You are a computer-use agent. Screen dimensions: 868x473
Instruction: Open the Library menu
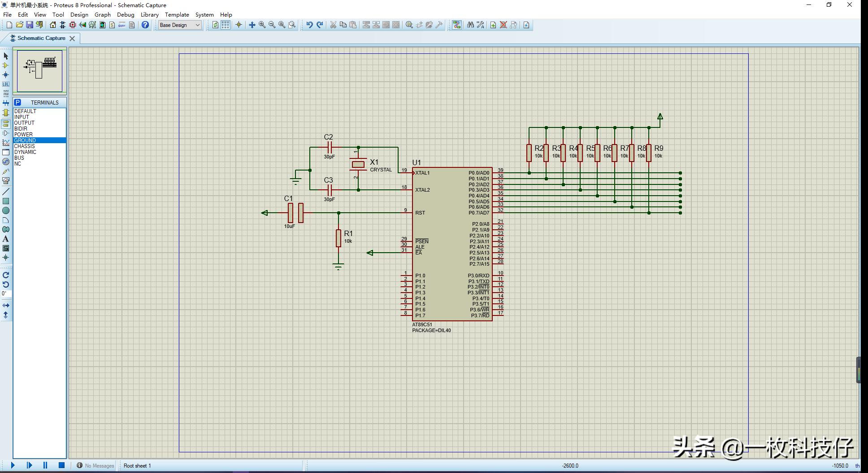[149, 14]
